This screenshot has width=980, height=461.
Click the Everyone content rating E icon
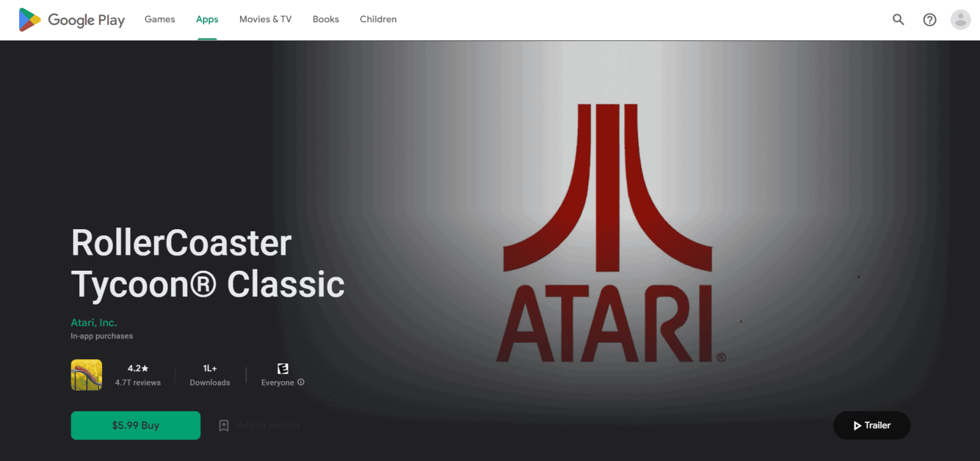[283, 368]
